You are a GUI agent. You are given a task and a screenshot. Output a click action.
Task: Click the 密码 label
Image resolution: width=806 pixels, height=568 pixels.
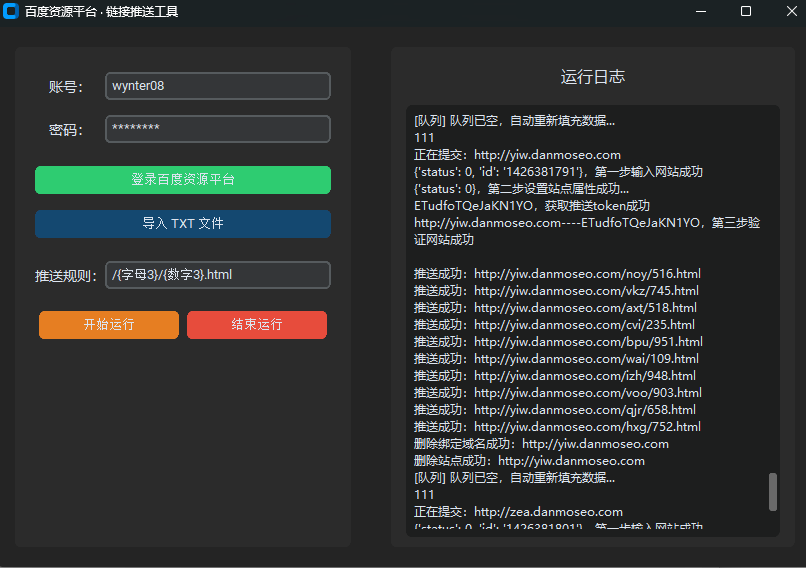click(66, 130)
